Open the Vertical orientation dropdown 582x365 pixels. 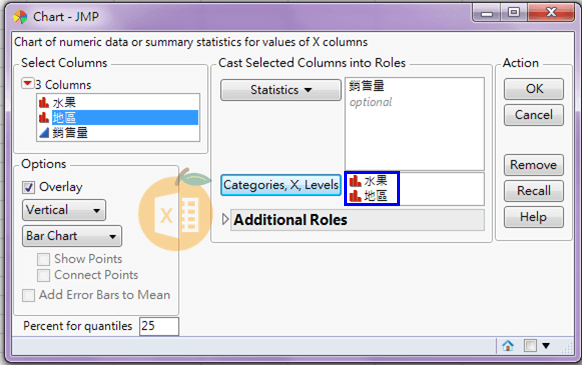[64, 210]
